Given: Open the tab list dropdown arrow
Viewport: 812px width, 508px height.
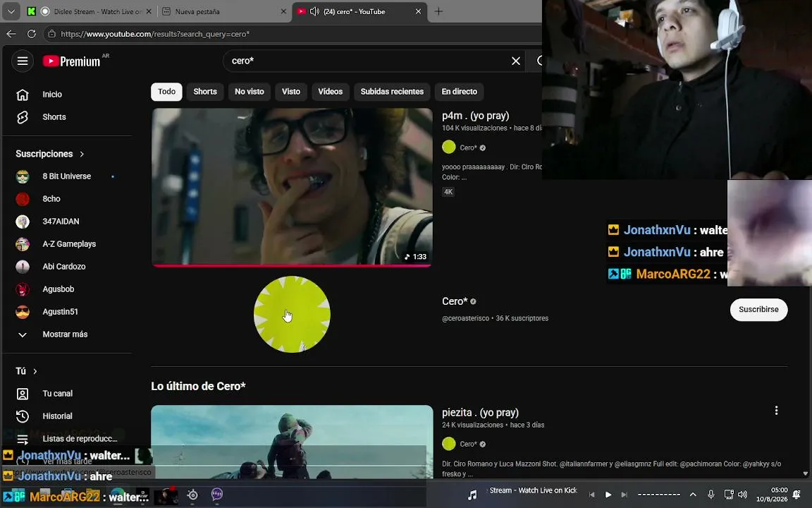Looking at the screenshot, I should 11,11.
